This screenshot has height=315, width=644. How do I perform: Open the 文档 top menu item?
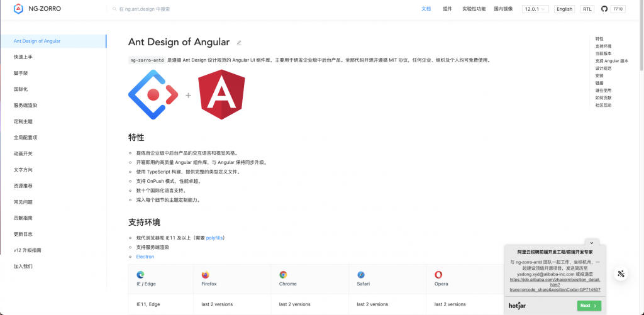[x=426, y=9]
